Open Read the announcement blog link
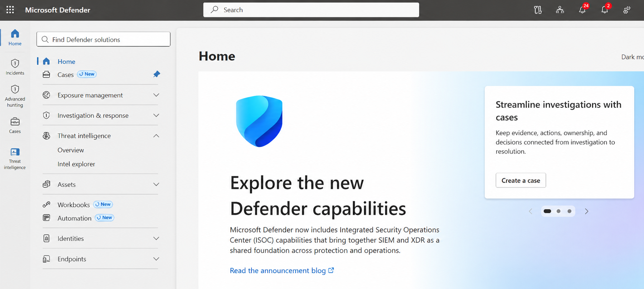Screen dimensions: 644x289 282,270
